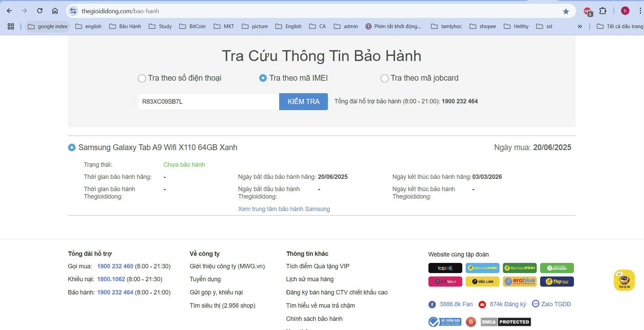View site information icon in address bar
Screen dimensions: 644x330
click(x=73, y=11)
